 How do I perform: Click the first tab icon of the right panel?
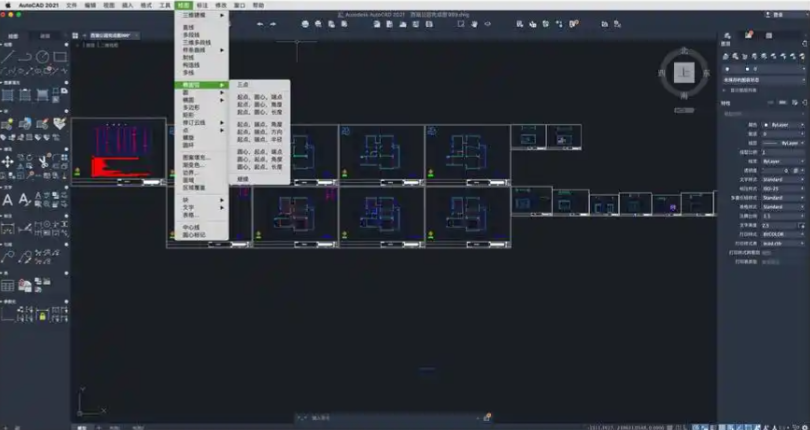point(727,35)
